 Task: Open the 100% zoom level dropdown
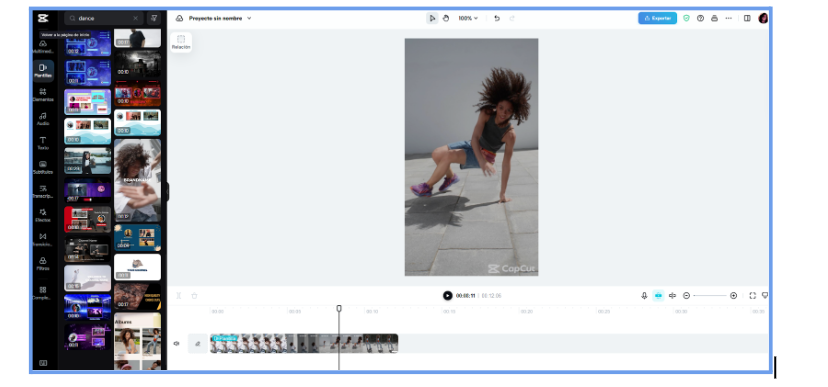point(468,18)
